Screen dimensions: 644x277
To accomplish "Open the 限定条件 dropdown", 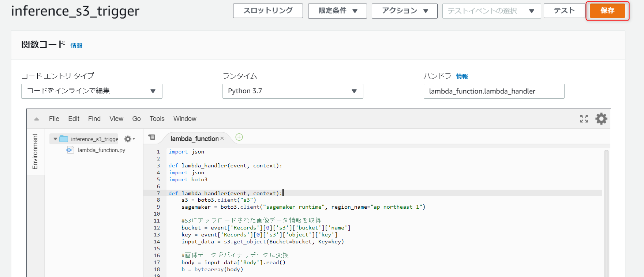I will 337,11.
